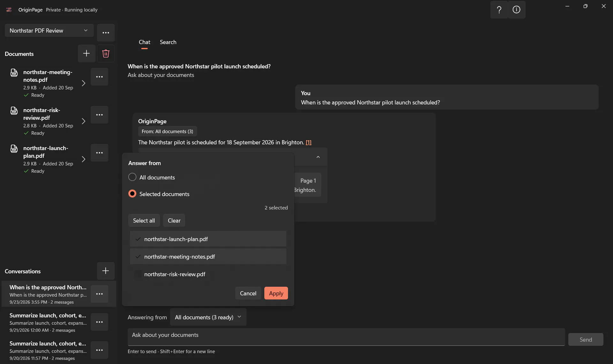This screenshot has width=613, height=364.
Task: Delete documents with the red trash icon
Action: tap(106, 53)
